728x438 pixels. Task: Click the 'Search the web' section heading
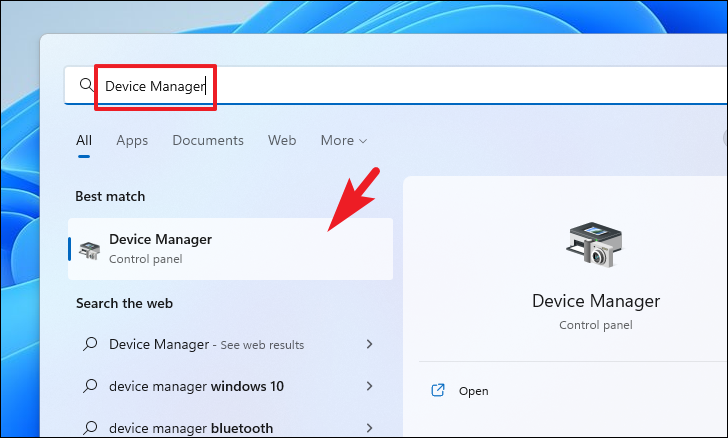point(124,303)
